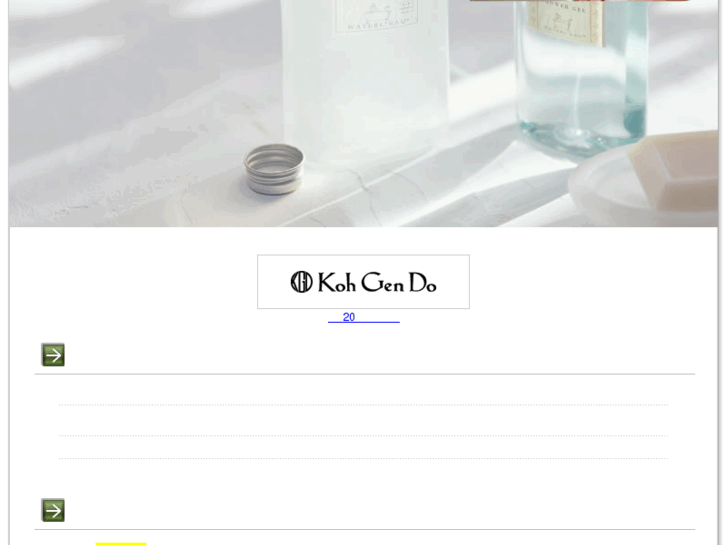The image size is (727, 545).
Task: Click the "Koh Gen Do" wordmark text
Action: point(377,282)
